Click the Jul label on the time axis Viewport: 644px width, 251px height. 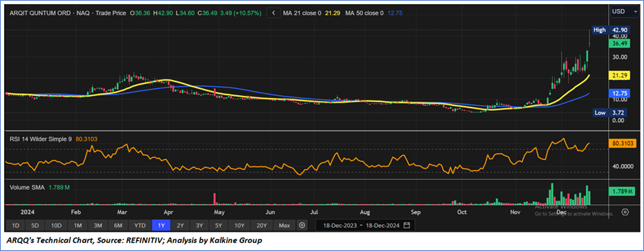(314, 212)
